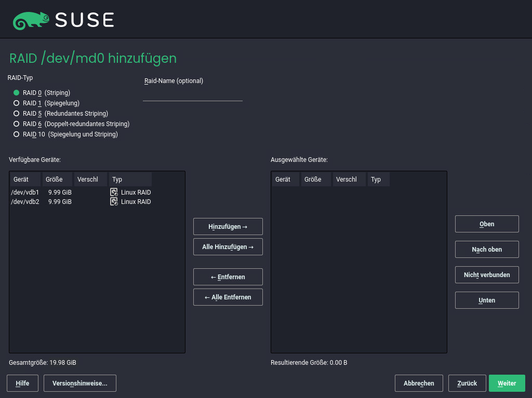Click the Nicht verbunden button

click(x=487, y=275)
